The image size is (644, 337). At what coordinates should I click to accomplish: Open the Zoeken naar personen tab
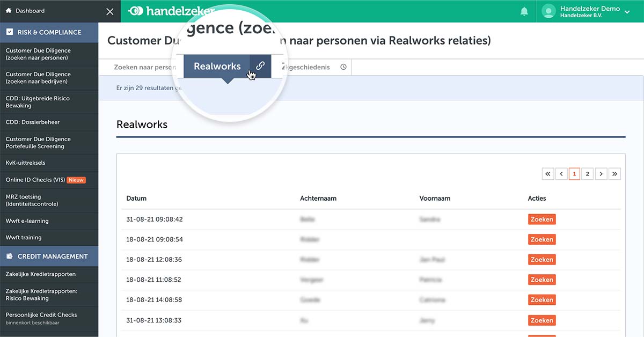point(145,67)
